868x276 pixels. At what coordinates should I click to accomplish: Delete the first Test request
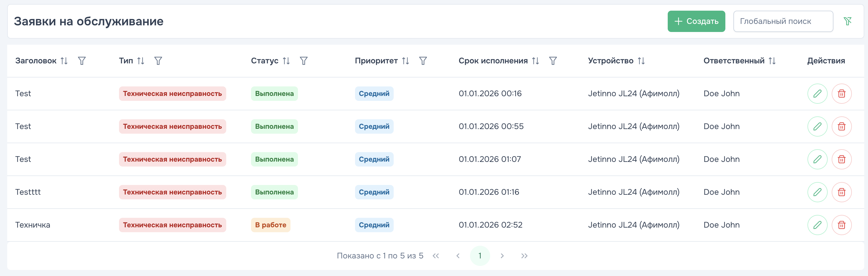tap(842, 93)
